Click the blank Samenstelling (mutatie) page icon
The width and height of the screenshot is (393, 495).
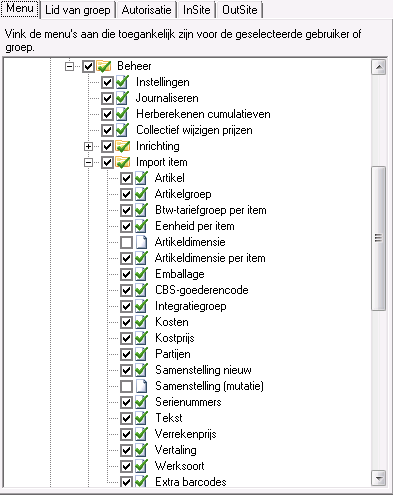click(x=141, y=386)
